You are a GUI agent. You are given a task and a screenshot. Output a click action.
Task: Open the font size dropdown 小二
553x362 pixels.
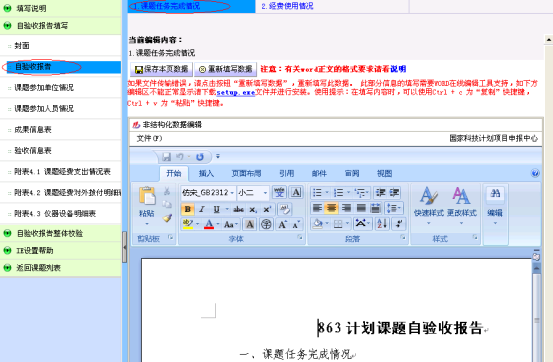pyautogui.click(x=265, y=193)
